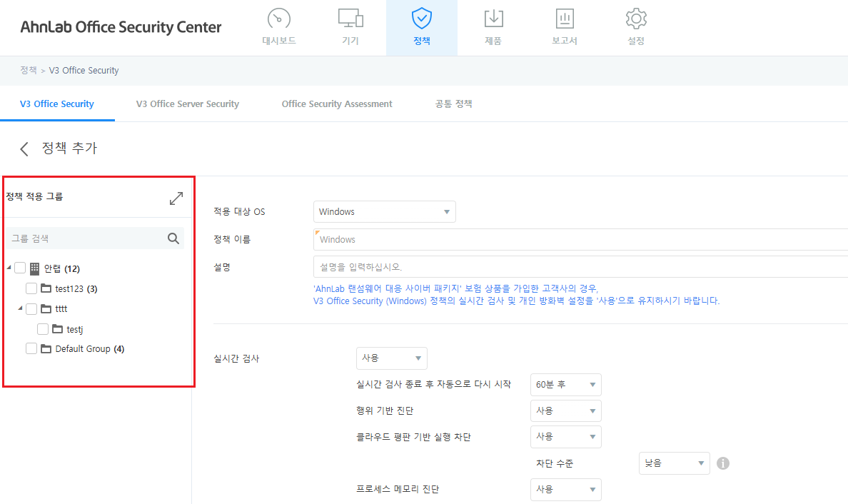Click the 설명 description input field
Viewport: 848px width, 504px height.
coord(580,267)
